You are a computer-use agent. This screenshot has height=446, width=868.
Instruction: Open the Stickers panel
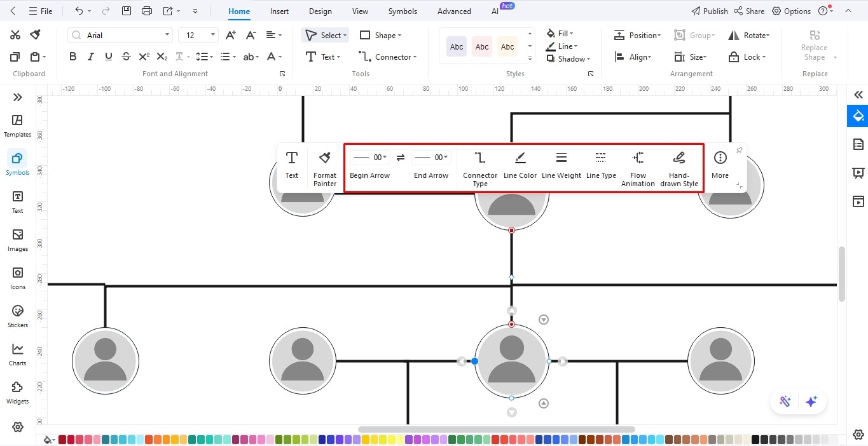(17, 315)
